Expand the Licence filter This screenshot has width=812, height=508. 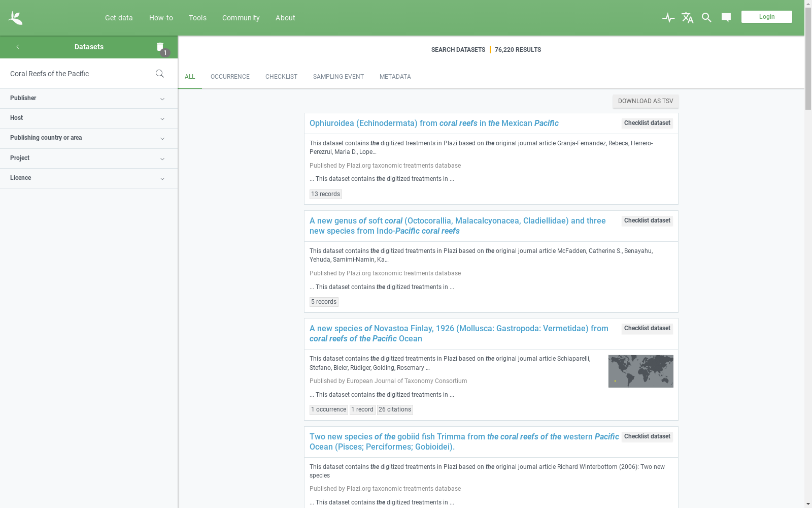pyautogui.click(x=89, y=178)
